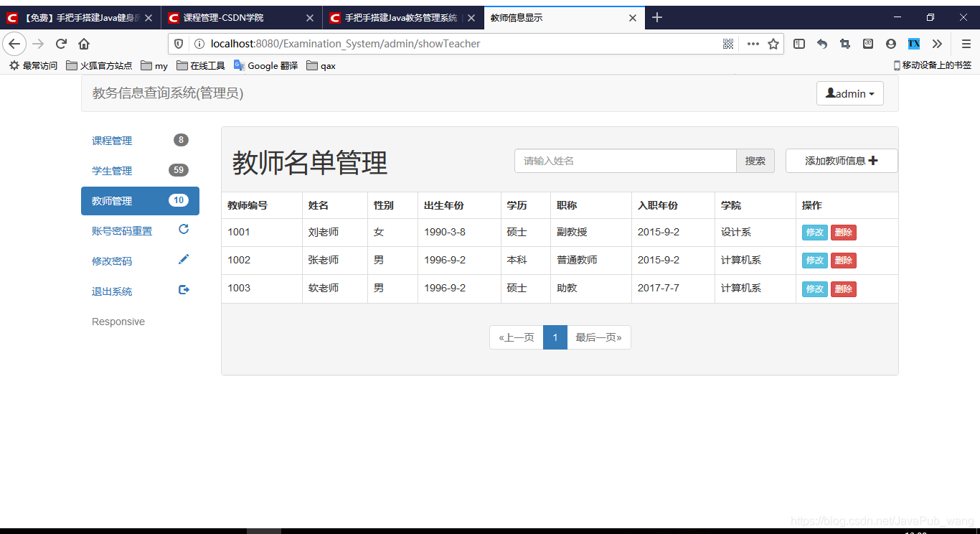Select 教师管理 in the sidebar
Screen dimensions: 980x534
click(x=140, y=201)
